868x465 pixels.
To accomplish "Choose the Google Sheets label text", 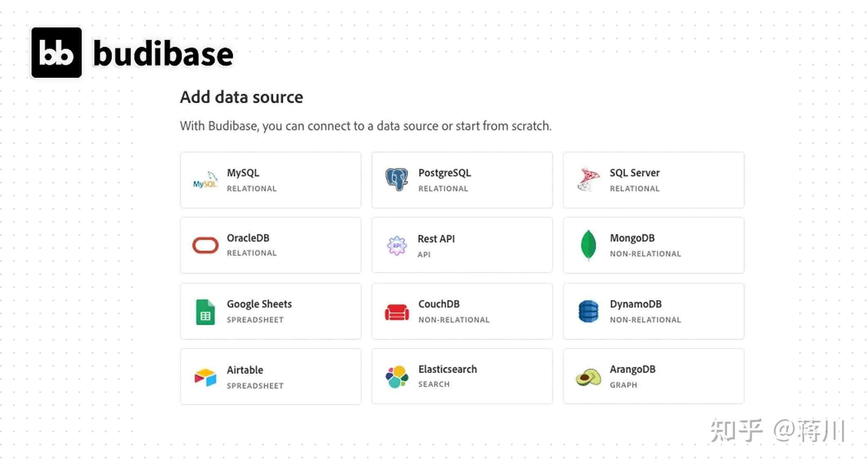I will point(259,304).
